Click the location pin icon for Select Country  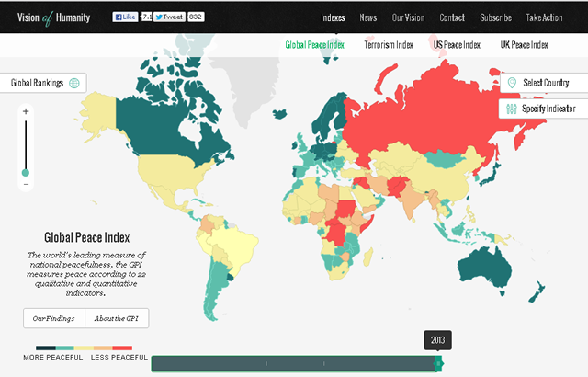(512, 83)
